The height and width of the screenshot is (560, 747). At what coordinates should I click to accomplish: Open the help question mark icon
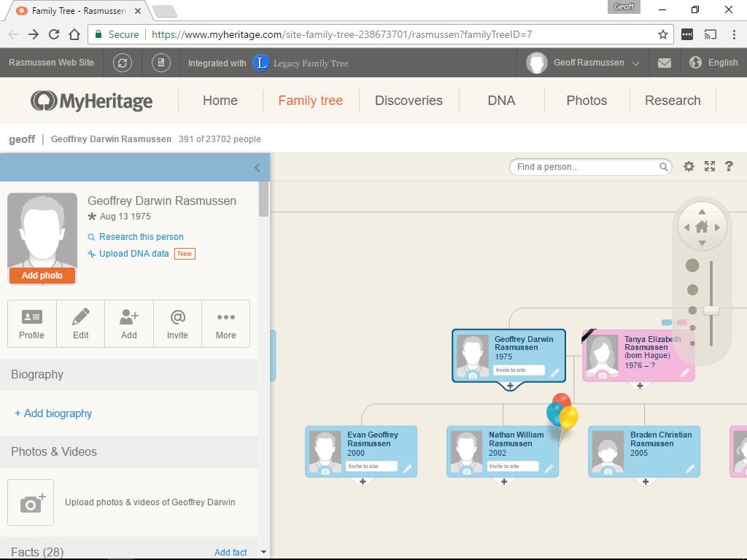point(729,167)
